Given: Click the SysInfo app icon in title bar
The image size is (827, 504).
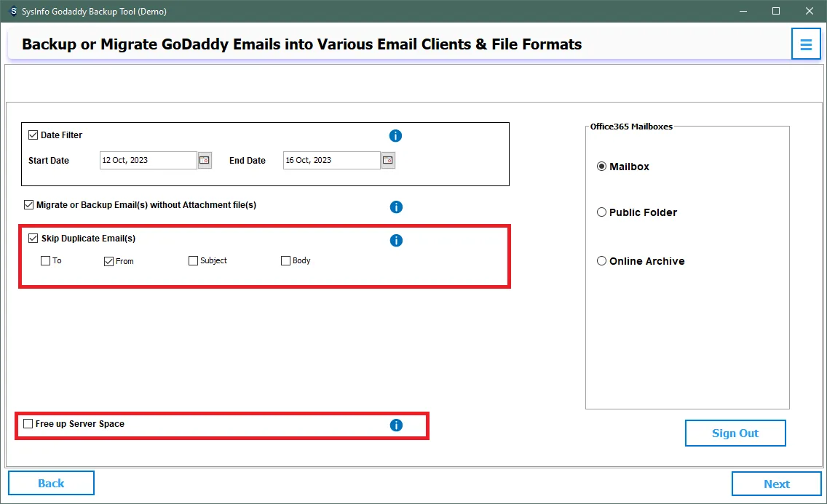Looking at the screenshot, I should [x=14, y=11].
